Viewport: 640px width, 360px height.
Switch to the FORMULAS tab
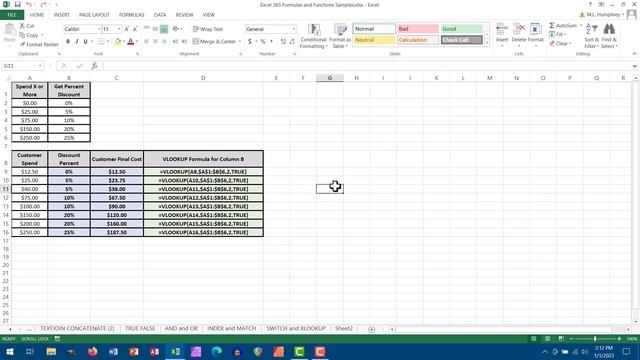(131, 15)
